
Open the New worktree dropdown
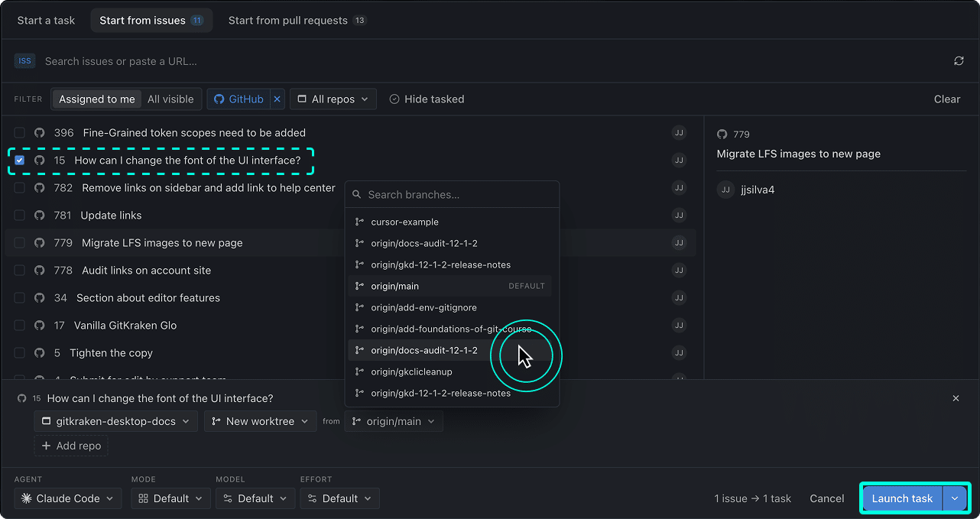coord(260,421)
